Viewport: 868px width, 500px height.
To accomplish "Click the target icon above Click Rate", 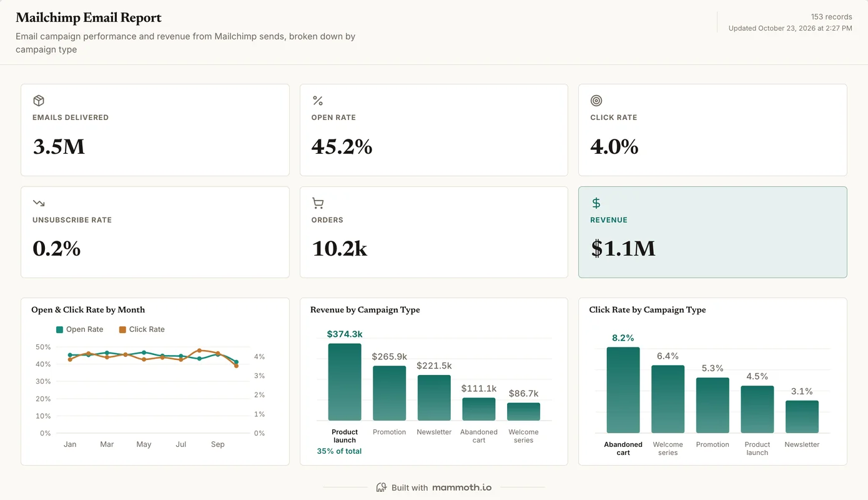I will (x=596, y=101).
